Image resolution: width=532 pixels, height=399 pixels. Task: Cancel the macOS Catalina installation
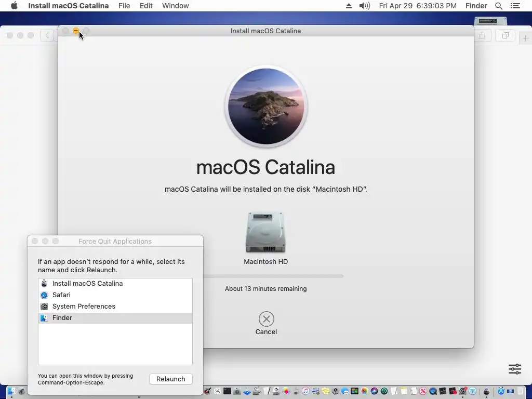(267, 323)
